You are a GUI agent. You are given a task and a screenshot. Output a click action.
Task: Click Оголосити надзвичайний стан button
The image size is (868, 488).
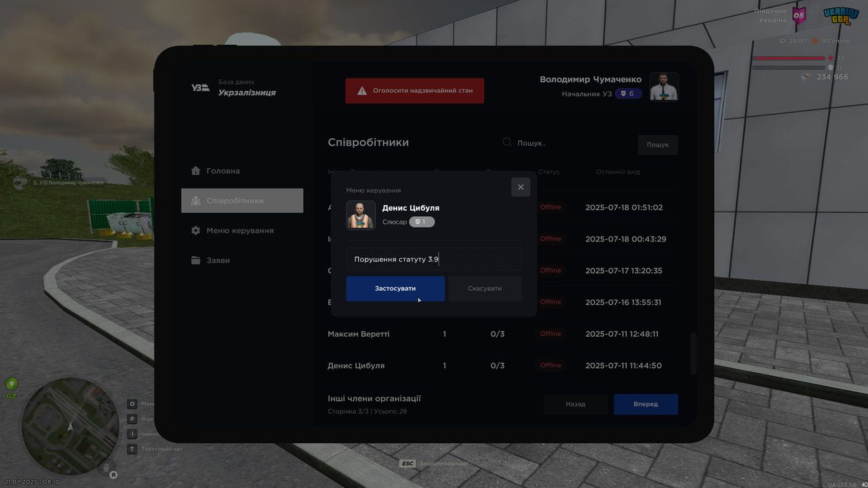pos(415,91)
